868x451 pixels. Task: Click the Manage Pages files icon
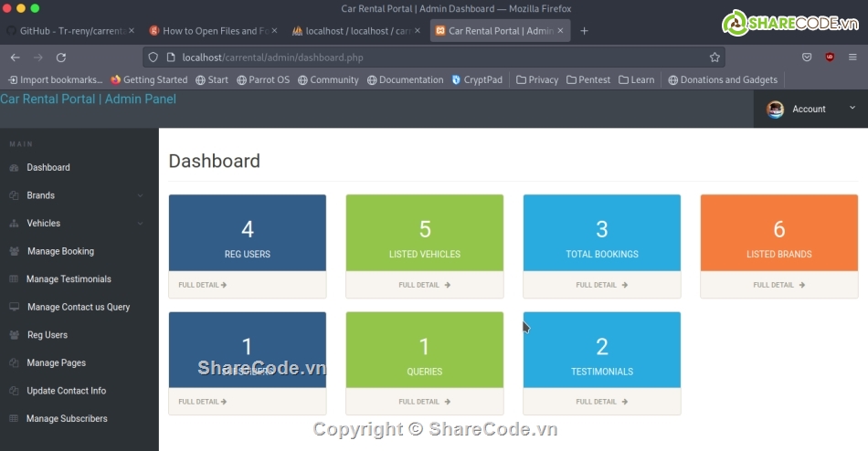pos(14,363)
